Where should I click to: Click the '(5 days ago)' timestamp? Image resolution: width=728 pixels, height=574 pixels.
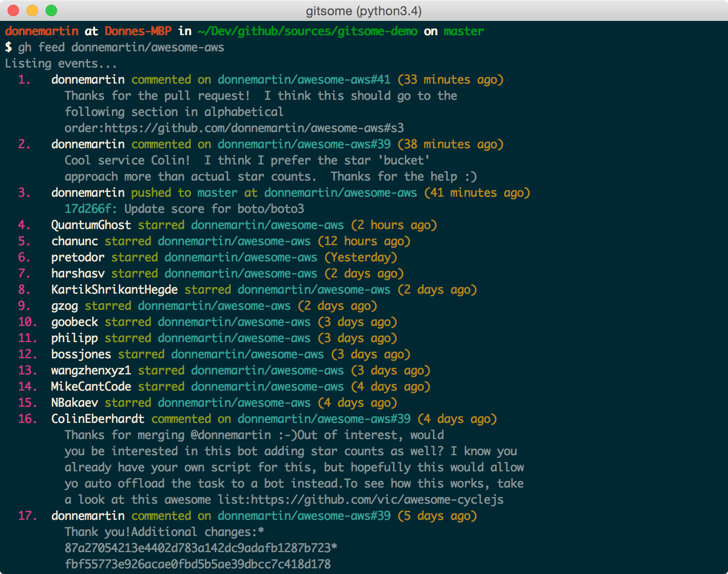coord(437,516)
